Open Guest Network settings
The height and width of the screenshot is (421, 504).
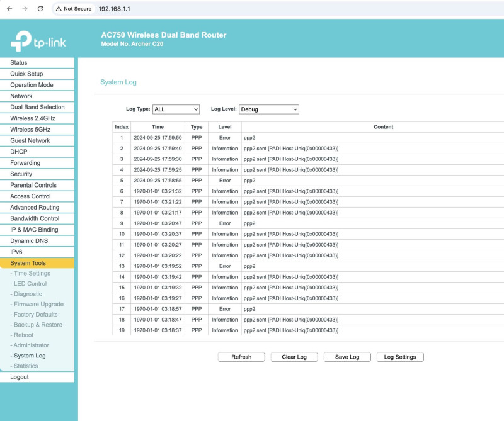[x=37, y=141]
